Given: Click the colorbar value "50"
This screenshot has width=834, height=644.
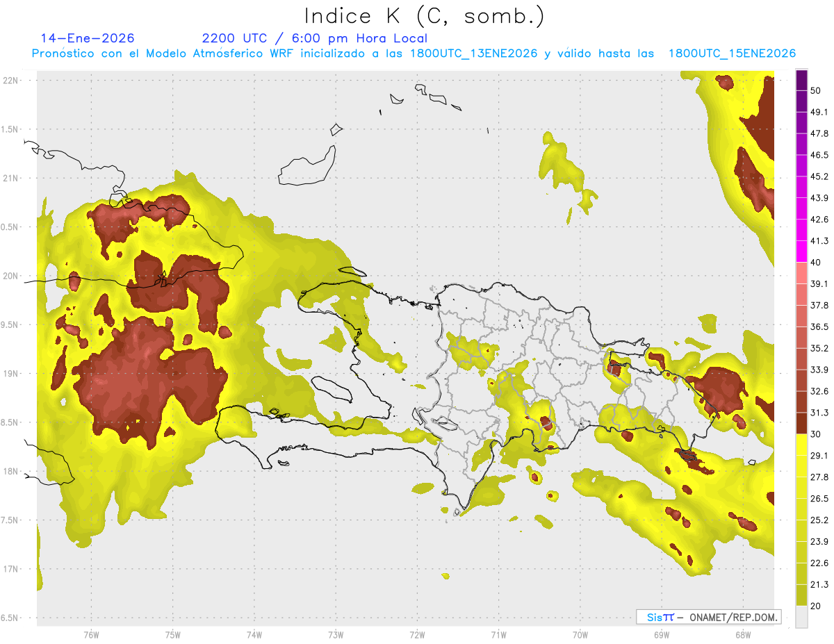Looking at the screenshot, I should coord(815,90).
